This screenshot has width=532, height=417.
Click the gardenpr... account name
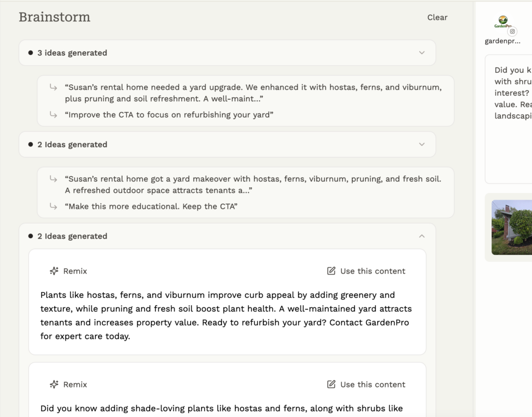tap(502, 41)
